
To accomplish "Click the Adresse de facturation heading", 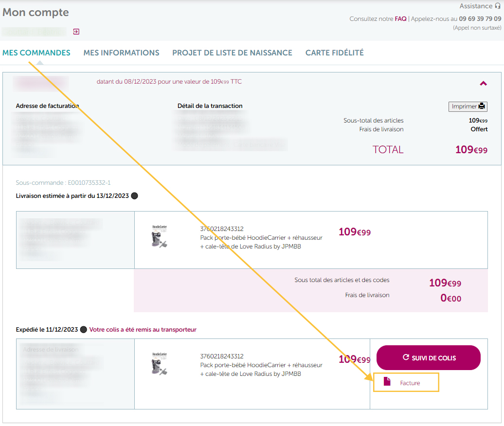I will tap(47, 106).
